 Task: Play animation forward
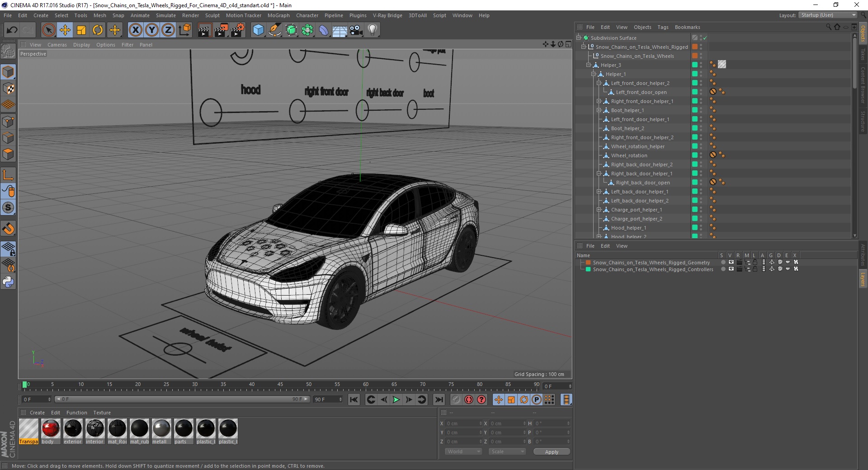pos(396,399)
